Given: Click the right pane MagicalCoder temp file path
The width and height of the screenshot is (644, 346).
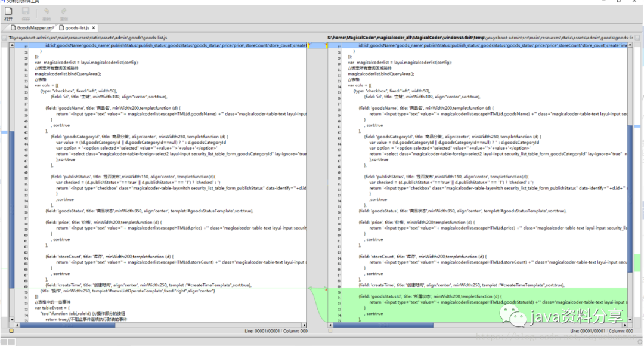Looking at the screenshot, I should coord(480,38).
